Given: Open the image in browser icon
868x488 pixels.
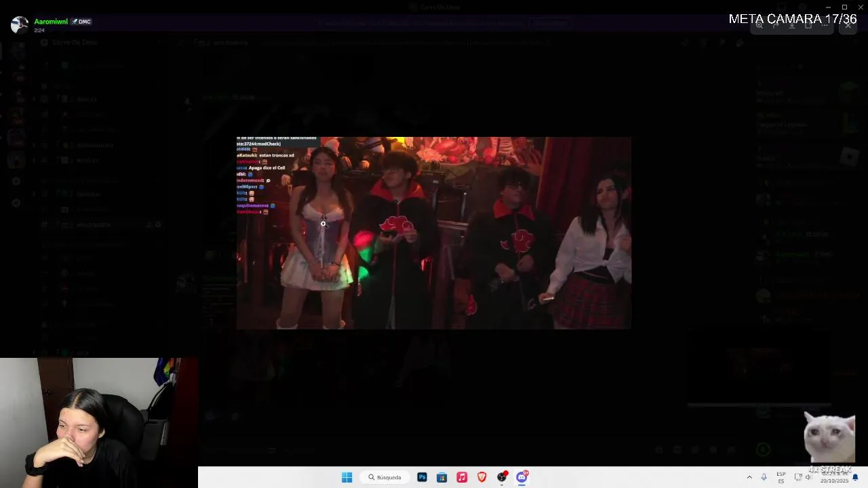Looking at the screenshot, I should coord(808,25).
